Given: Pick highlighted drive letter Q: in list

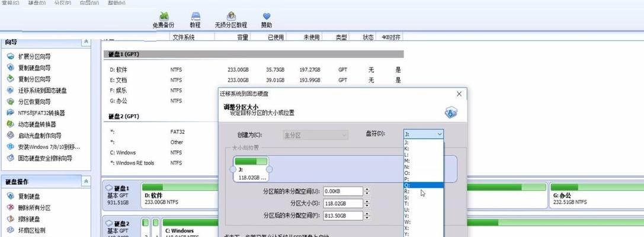Looking at the screenshot, I should pyautogui.click(x=424, y=185).
